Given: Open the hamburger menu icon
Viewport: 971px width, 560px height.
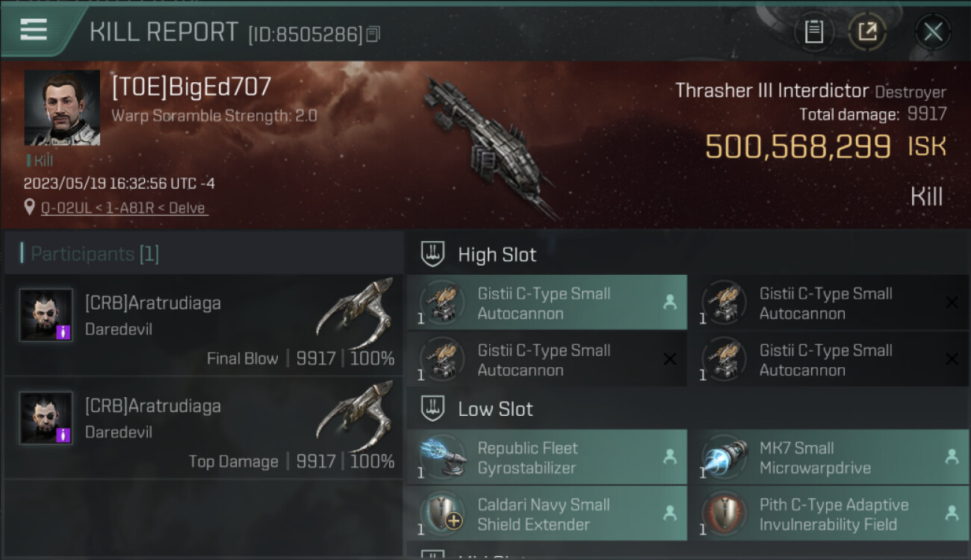Looking at the screenshot, I should pos(34,30).
